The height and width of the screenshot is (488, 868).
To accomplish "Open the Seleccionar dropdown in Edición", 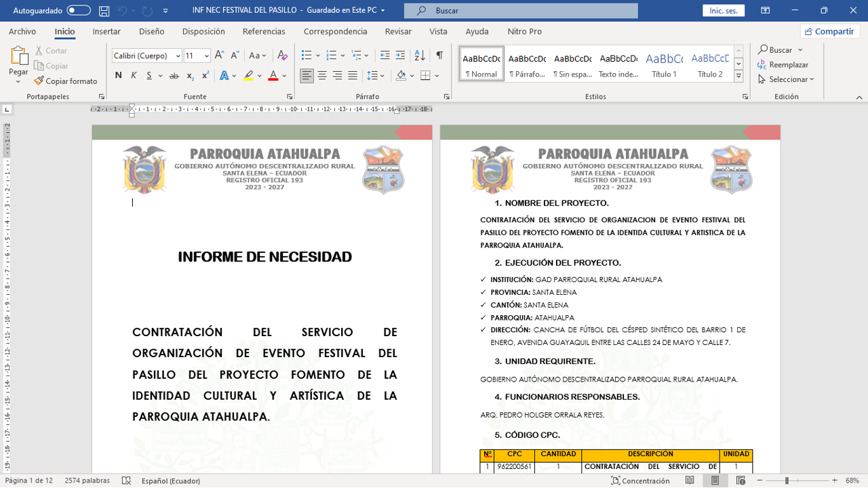I will point(787,79).
